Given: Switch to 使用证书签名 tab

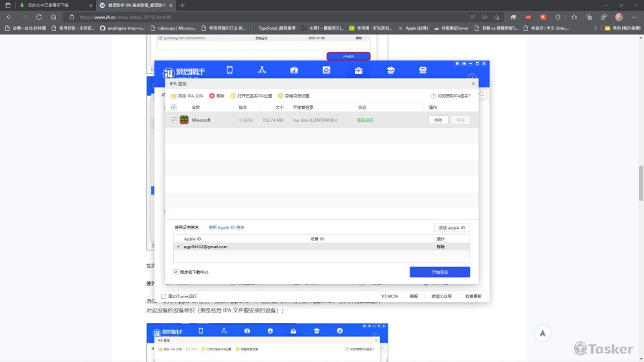Looking at the screenshot, I should [187, 227].
